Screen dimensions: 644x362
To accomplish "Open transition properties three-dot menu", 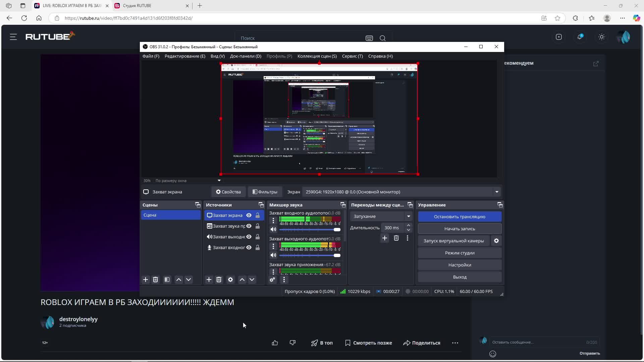I will tap(408, 238).
